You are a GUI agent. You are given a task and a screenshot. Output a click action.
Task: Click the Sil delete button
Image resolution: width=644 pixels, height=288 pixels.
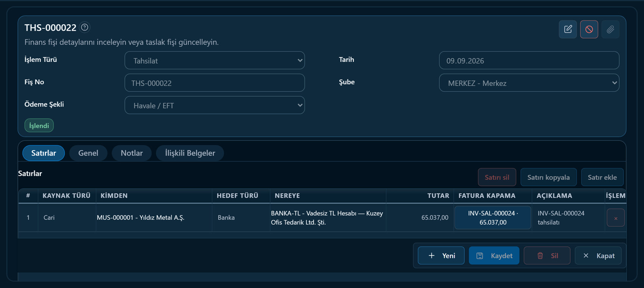click(547, 255)
